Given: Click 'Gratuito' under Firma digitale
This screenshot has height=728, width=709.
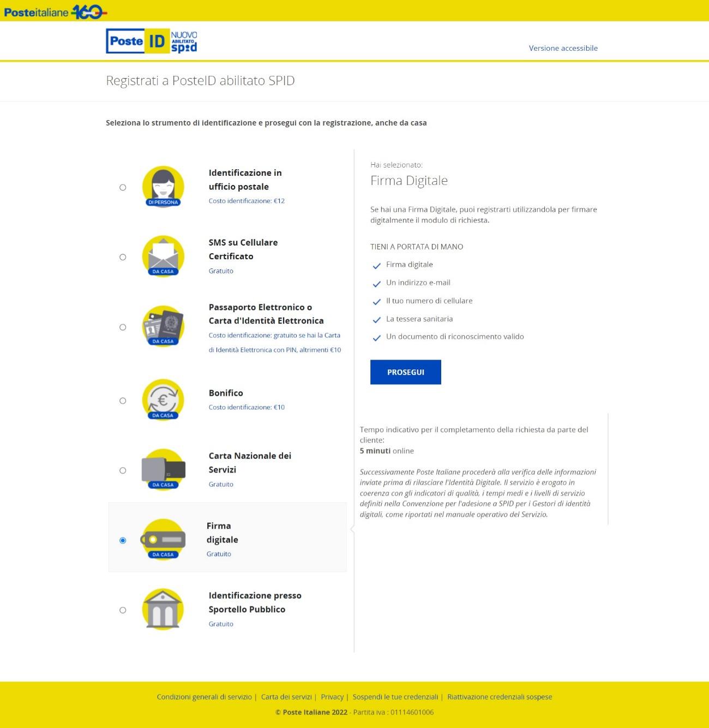Looking at the screenshot, I should [219, 554].
